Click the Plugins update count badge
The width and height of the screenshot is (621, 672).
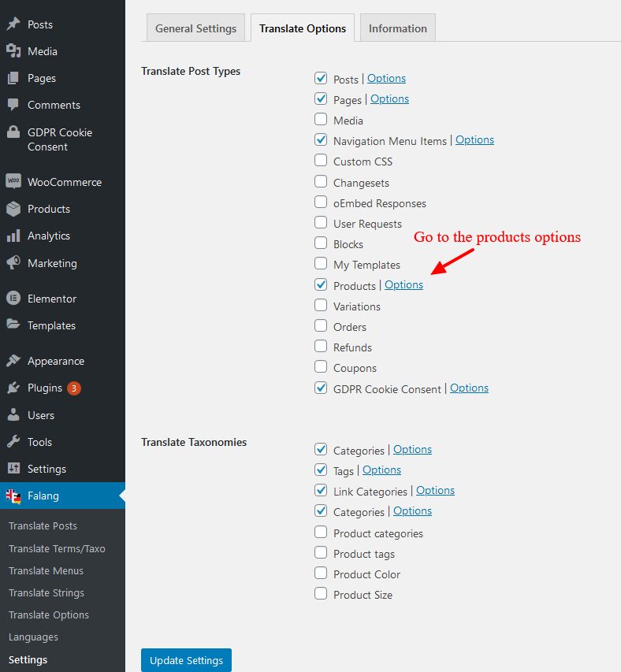coord(74,388)
